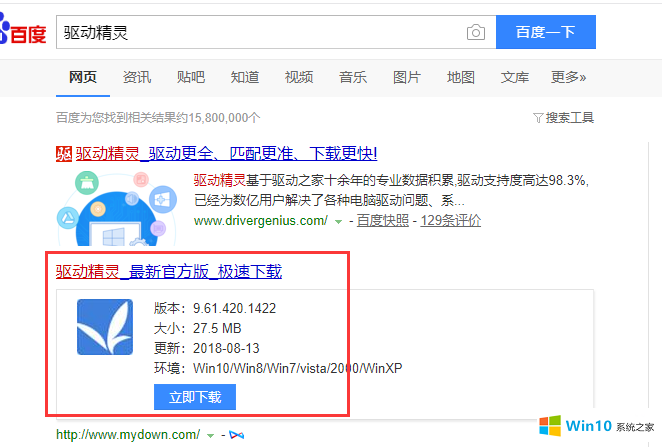Expand the arrow beside www.drivergenius.com/
The height and width of the screenshot is (447, 662).
338,222
